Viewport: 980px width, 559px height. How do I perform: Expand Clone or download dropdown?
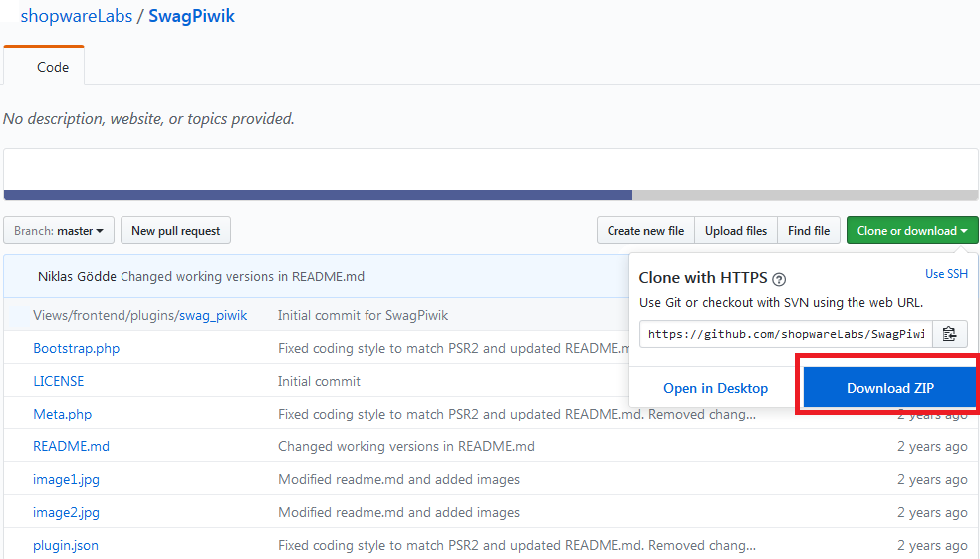point(912,231)
